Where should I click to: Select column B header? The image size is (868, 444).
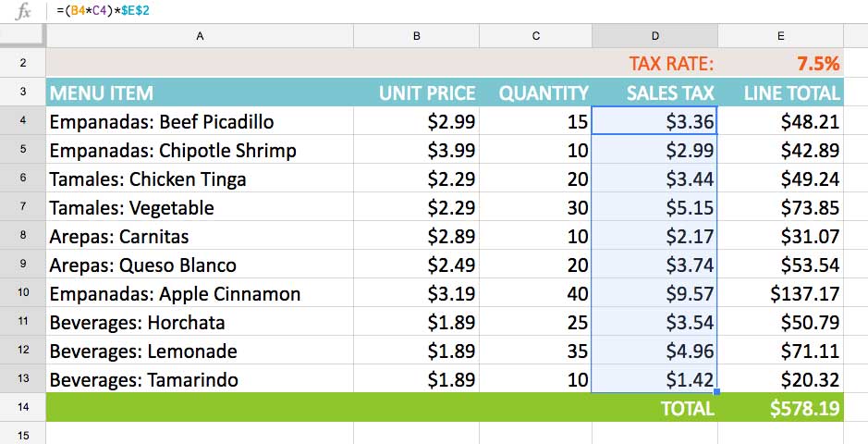pos(416,35)
